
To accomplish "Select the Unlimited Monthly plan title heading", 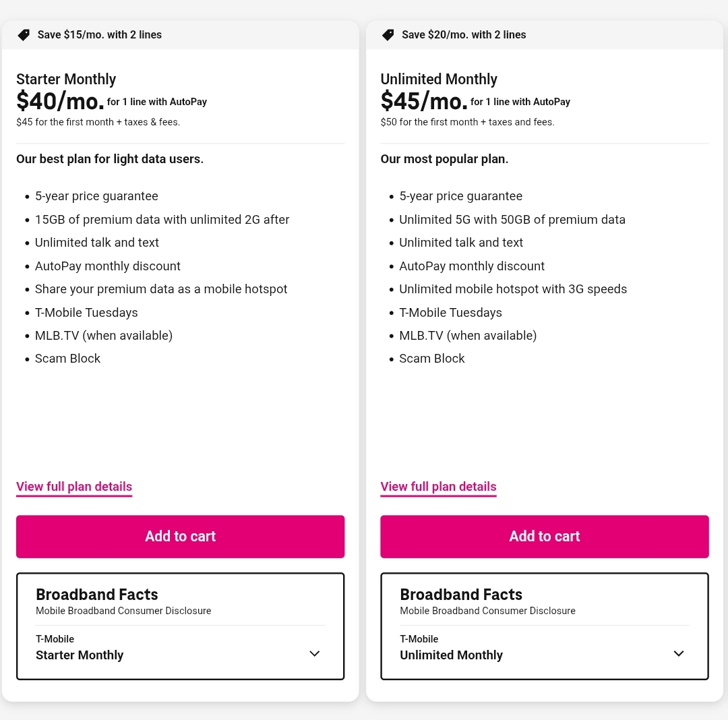I will coord(439,80).
